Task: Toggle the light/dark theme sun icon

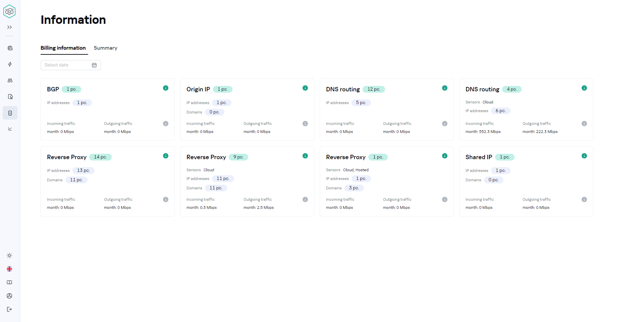Action: (9, 256)
